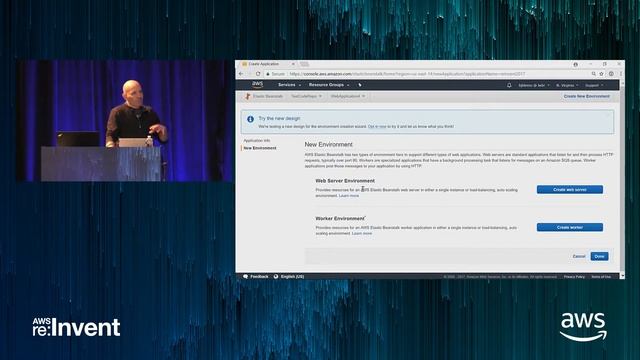Click English (US) language selector
The height and width of the screenshot is (360, 640).
(292, 276)
